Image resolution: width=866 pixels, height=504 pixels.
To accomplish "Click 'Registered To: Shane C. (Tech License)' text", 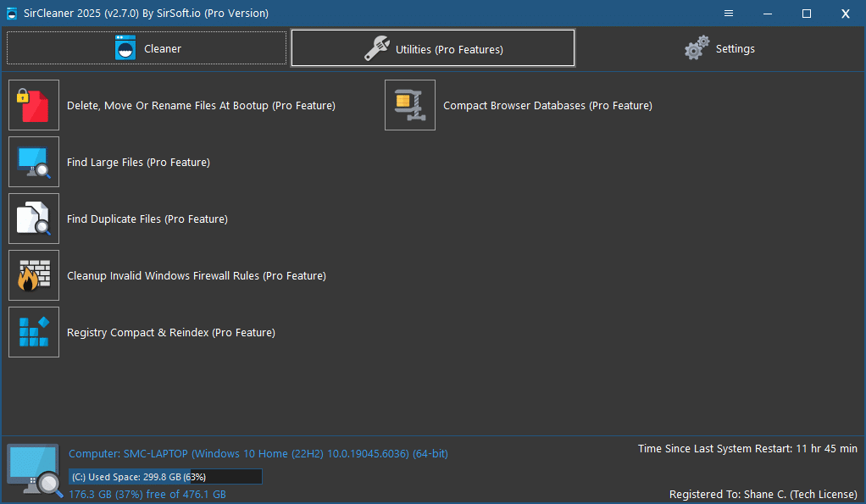I will [763, 495].
